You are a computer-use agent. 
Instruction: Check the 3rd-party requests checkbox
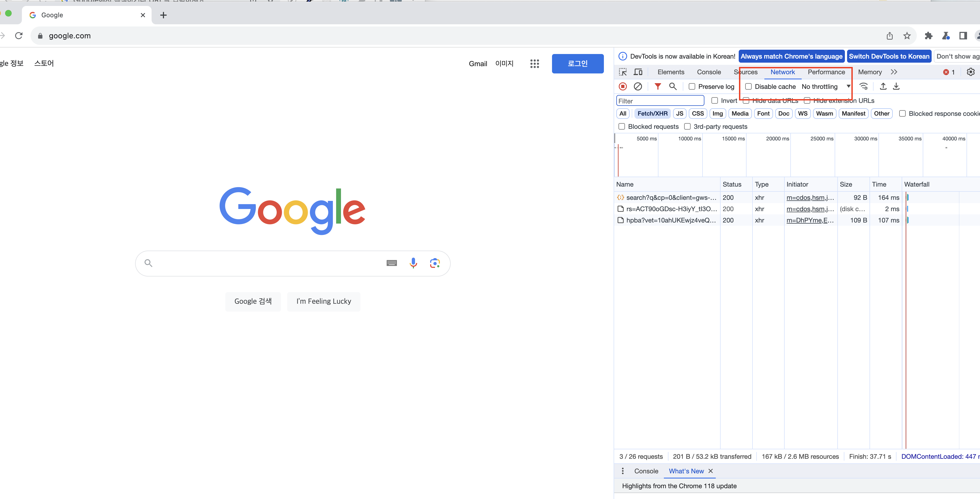pos(687,127)
